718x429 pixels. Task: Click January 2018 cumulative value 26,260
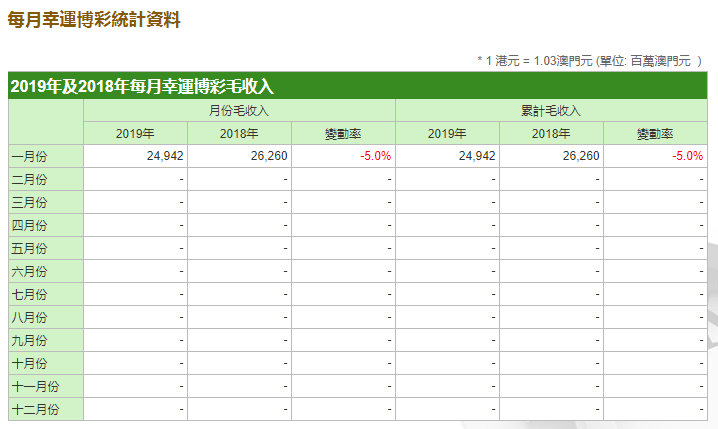(x=581, y=156)
